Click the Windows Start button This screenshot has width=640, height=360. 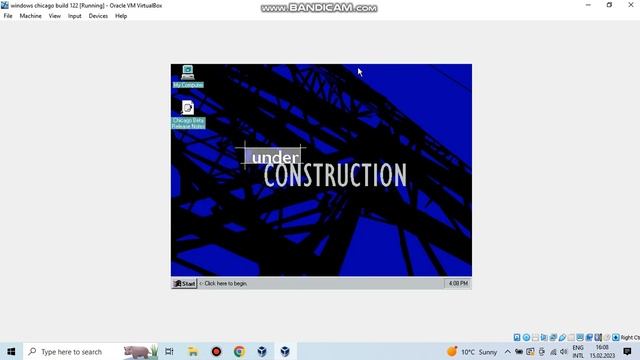(x=11, y=351)
